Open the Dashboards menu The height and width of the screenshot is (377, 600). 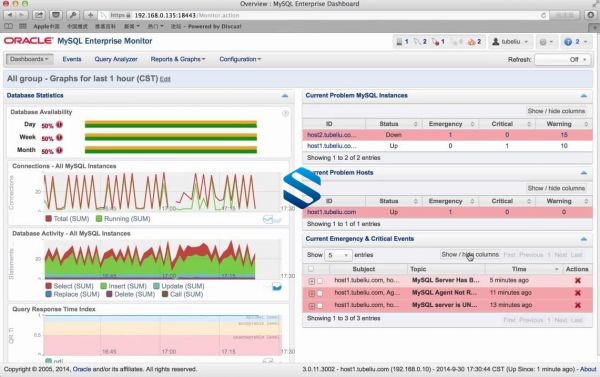(29, 59)
